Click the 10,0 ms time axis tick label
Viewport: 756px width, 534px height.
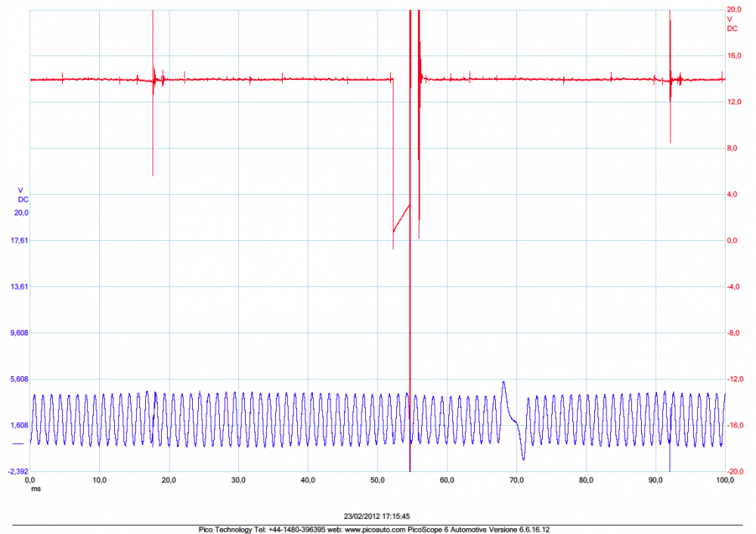(x=99, y=480)
